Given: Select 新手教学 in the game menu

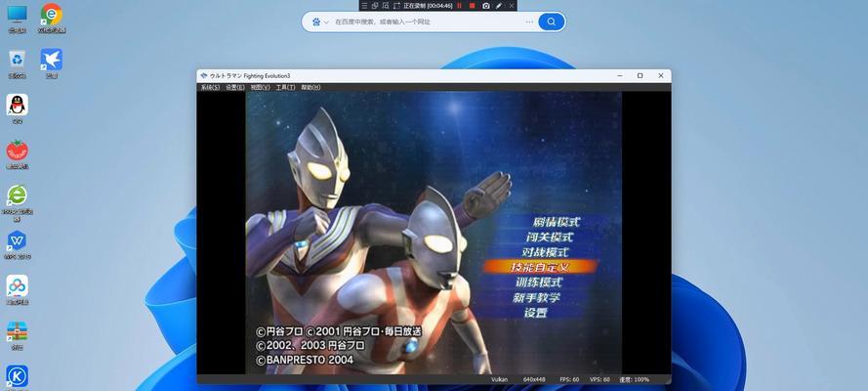Looking at the screenshot, I should tap(536, 297).
